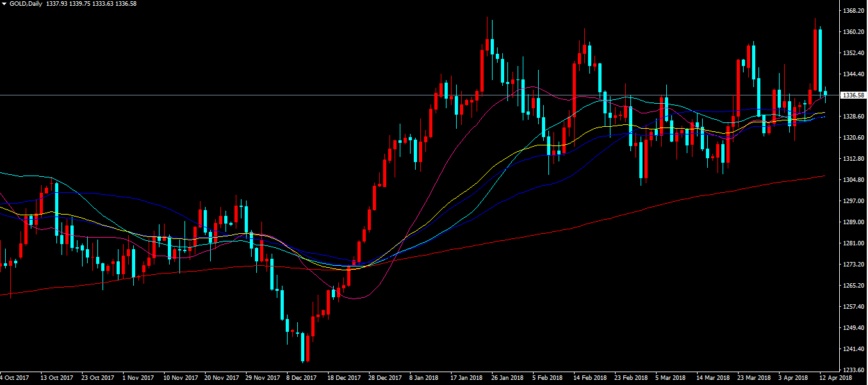Screen dimensions: 868x385
Task: Select the 1257.40 price axis label
Action: tap(855, 307)
